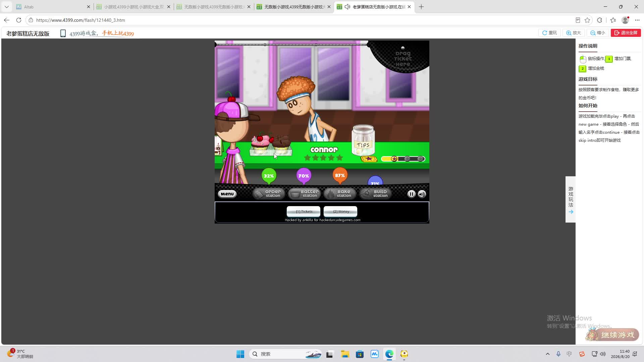Toggle the in-game sound speaker
The image size is (644, 362).
[x=422, y=194]
